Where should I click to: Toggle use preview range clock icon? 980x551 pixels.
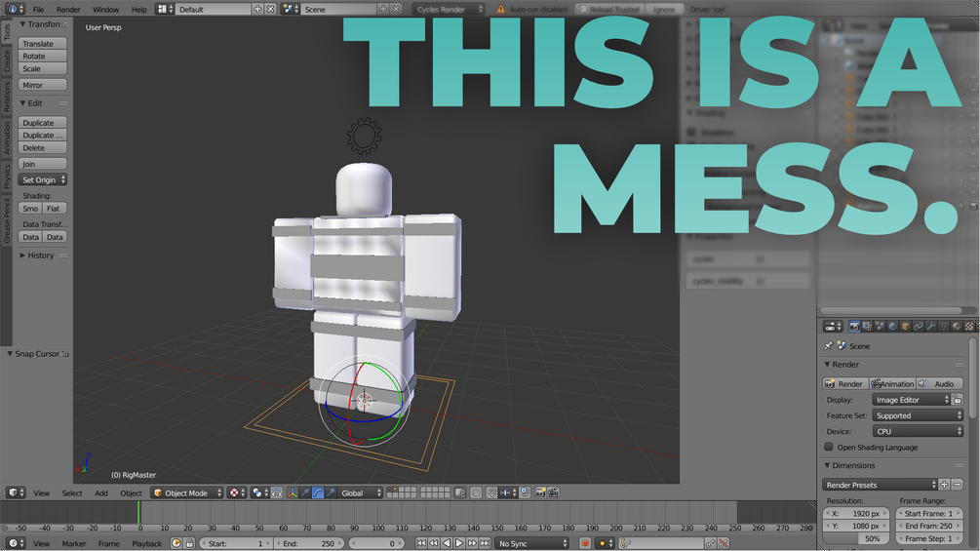[176, 543]
